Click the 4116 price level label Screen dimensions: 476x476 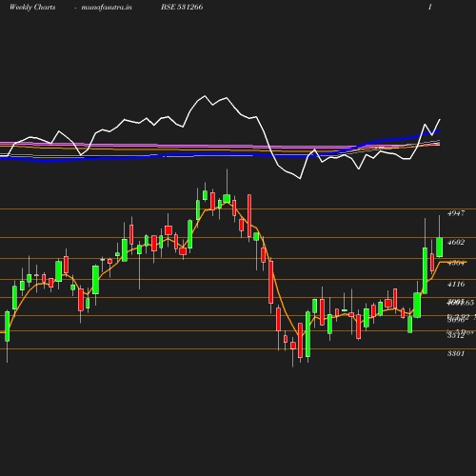[456, 284]
